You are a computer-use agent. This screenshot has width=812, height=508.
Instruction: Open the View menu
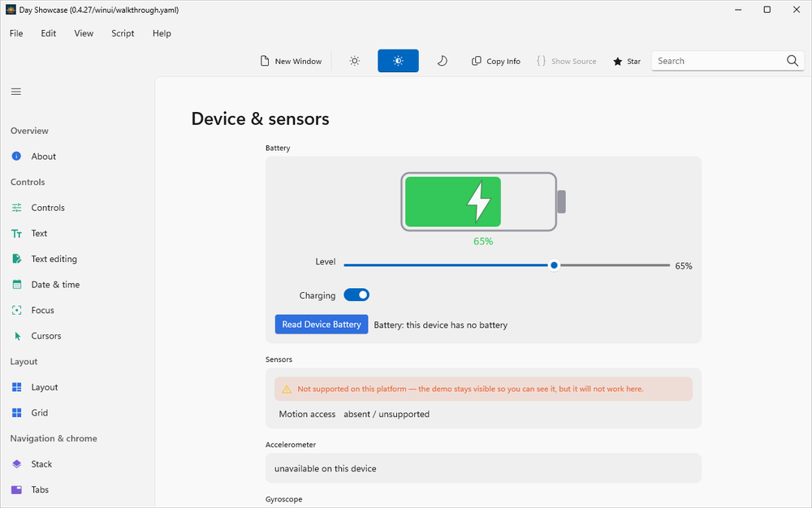(84, 33)
